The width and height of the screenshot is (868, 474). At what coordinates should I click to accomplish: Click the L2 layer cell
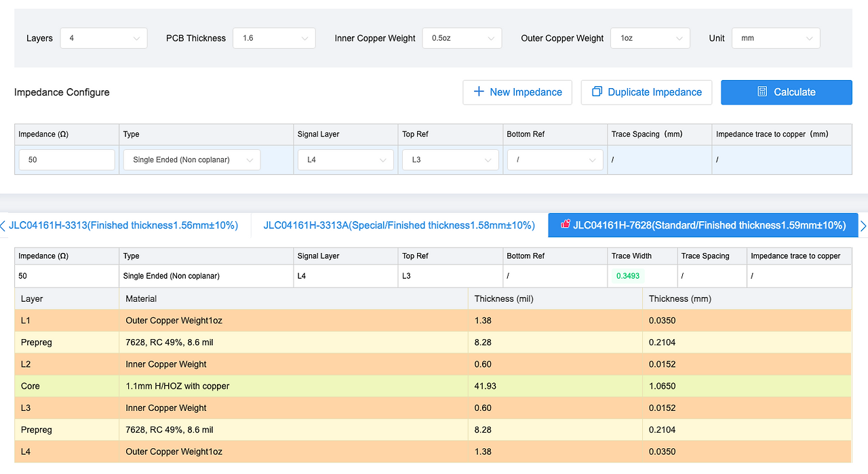[66, 364]
